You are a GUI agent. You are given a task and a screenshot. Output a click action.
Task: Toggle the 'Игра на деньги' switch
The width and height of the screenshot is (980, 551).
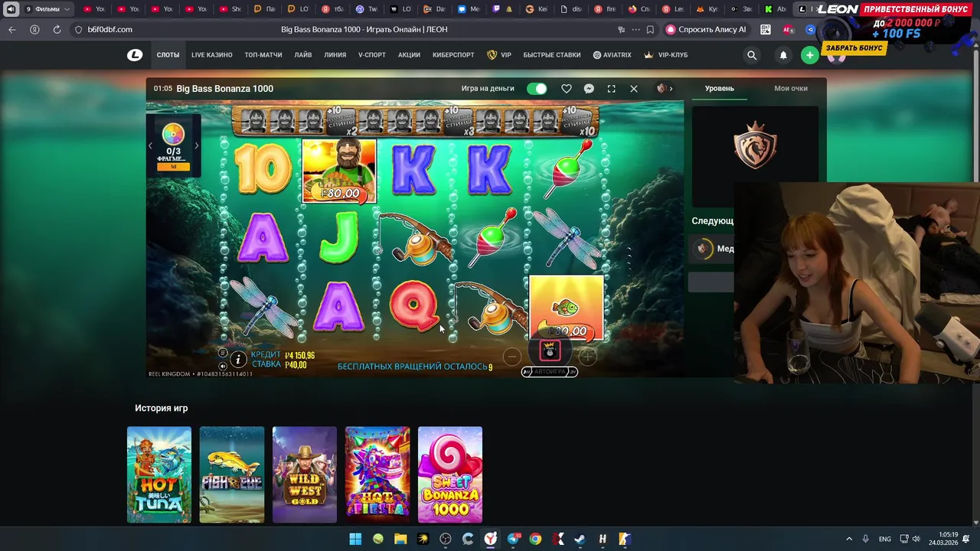(x=537, y=89)
